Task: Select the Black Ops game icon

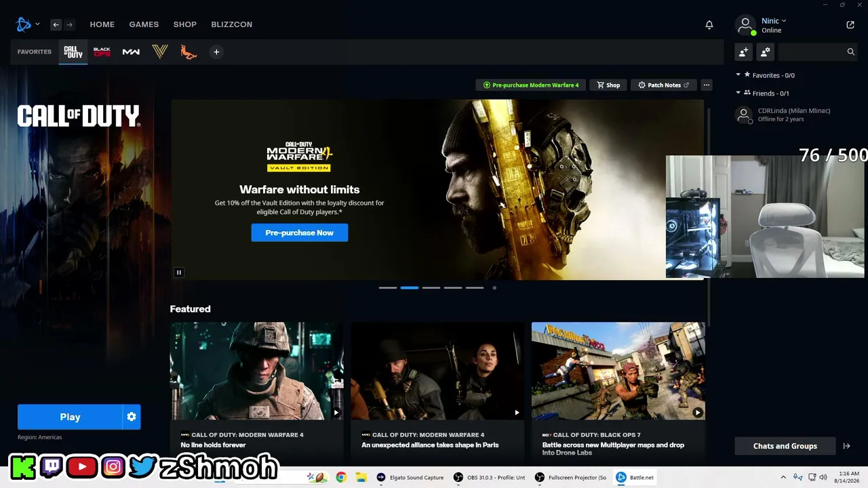Action: (x=102, y=52)
